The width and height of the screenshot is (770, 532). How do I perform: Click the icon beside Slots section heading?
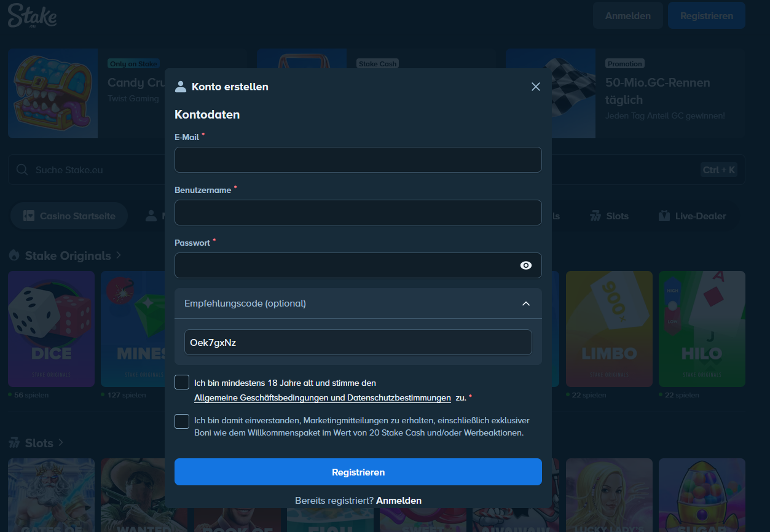click(x=14, y=442)
